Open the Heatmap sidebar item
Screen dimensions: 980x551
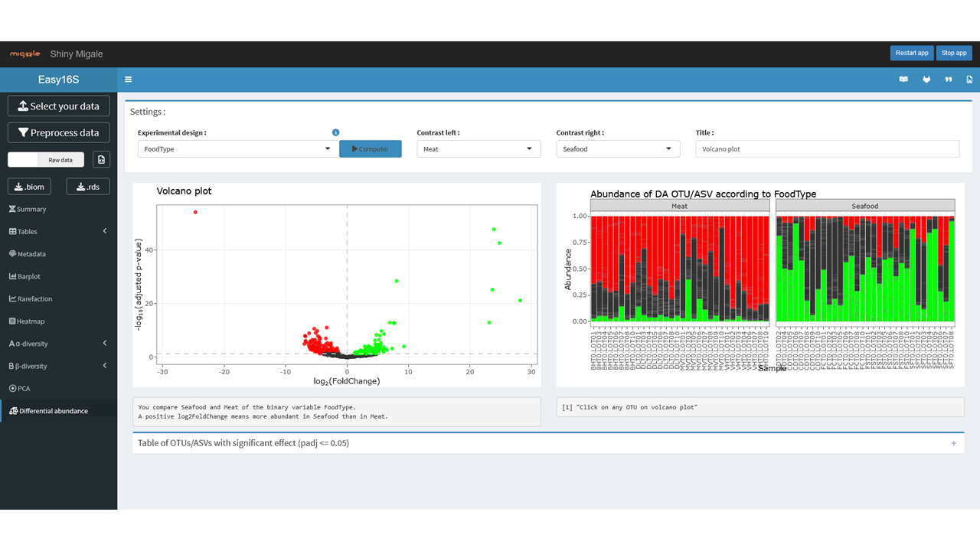tap(31, 321)
